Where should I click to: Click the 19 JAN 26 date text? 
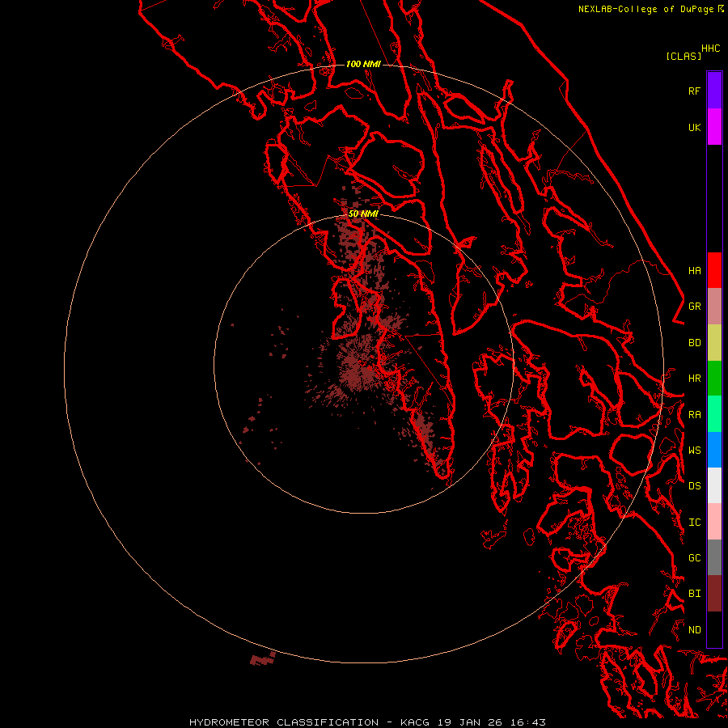tap(472, 722)
